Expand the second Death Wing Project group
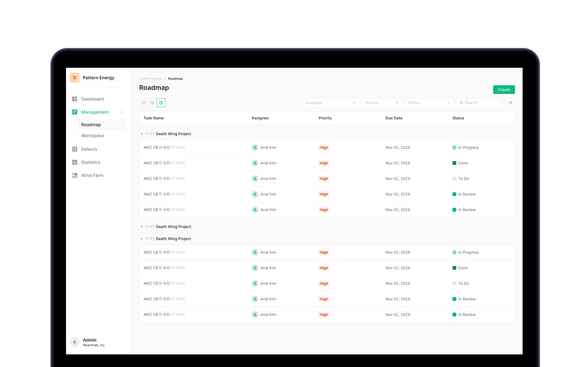The height and width of the screenshot is (367, 588). 141,227
